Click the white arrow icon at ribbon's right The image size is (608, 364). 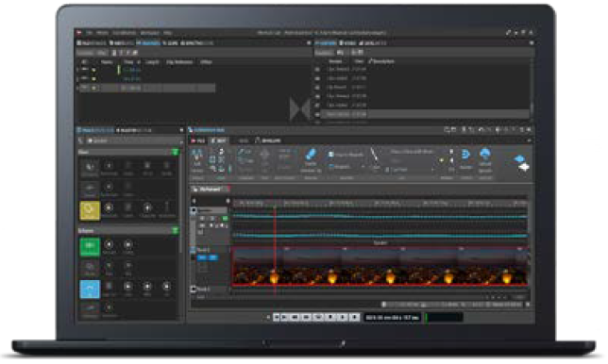point(524,167)
